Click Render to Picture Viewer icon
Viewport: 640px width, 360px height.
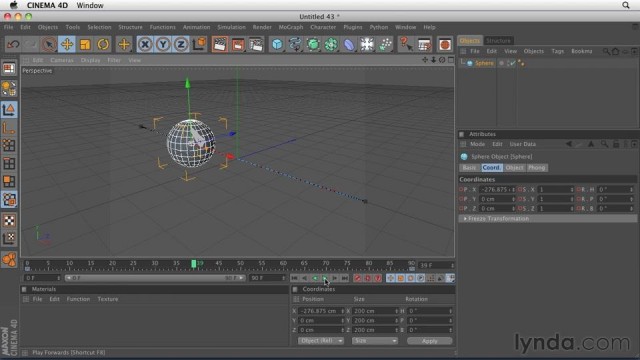point(238,44)
